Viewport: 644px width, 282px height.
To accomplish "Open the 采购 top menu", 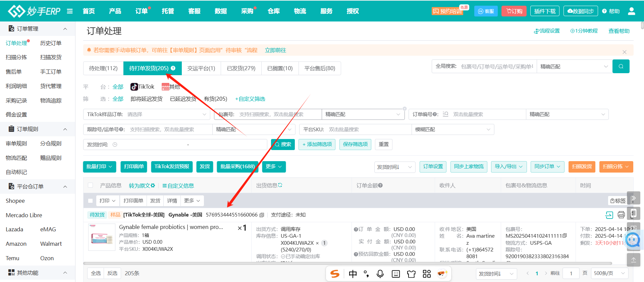I will (247, 11).
